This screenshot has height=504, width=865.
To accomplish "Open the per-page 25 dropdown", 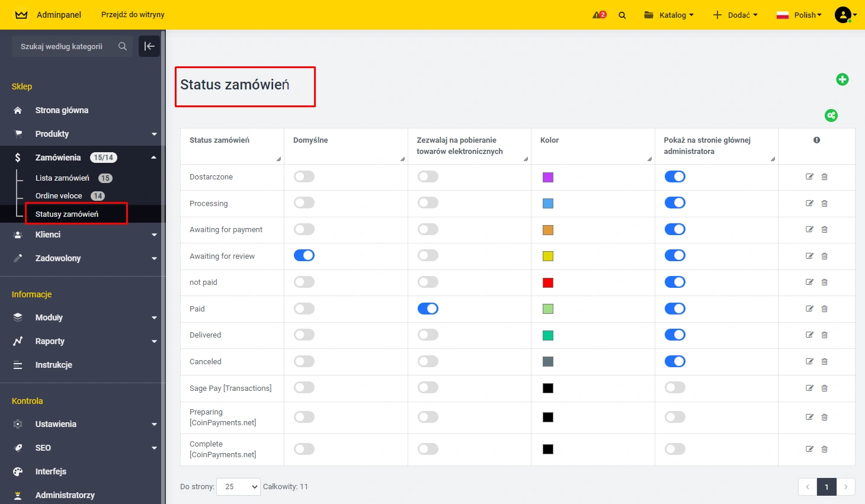I will [x=238, y=487].
